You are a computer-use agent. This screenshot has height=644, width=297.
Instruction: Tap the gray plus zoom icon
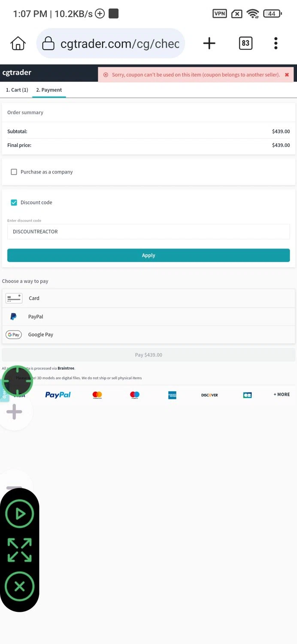(x=14, y=412)
